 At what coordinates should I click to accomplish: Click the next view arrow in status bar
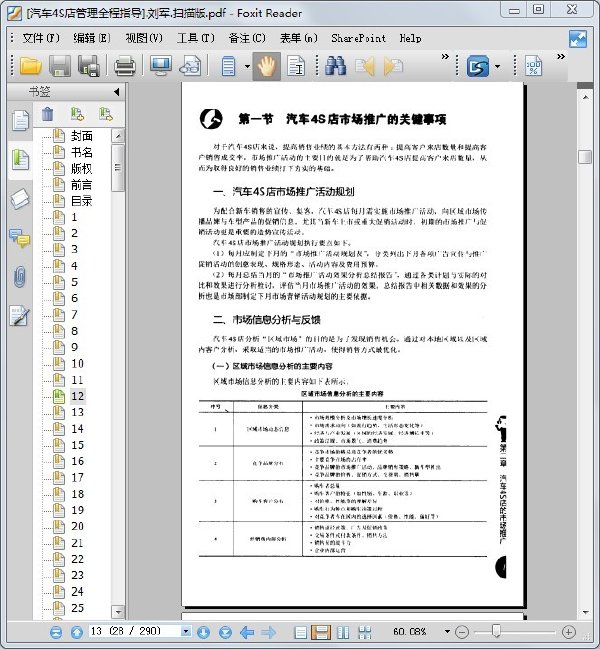[x=269, y=632]
